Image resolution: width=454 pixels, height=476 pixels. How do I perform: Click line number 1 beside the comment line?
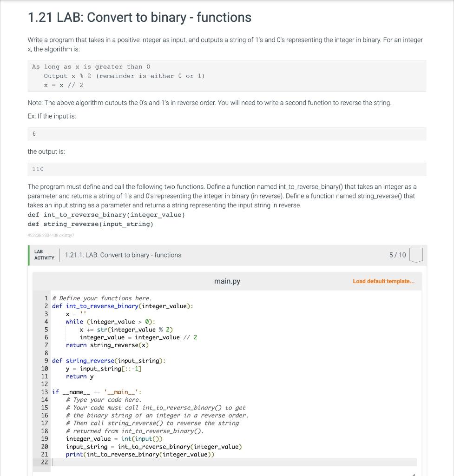pyautogui.click(x=45, y=298)
